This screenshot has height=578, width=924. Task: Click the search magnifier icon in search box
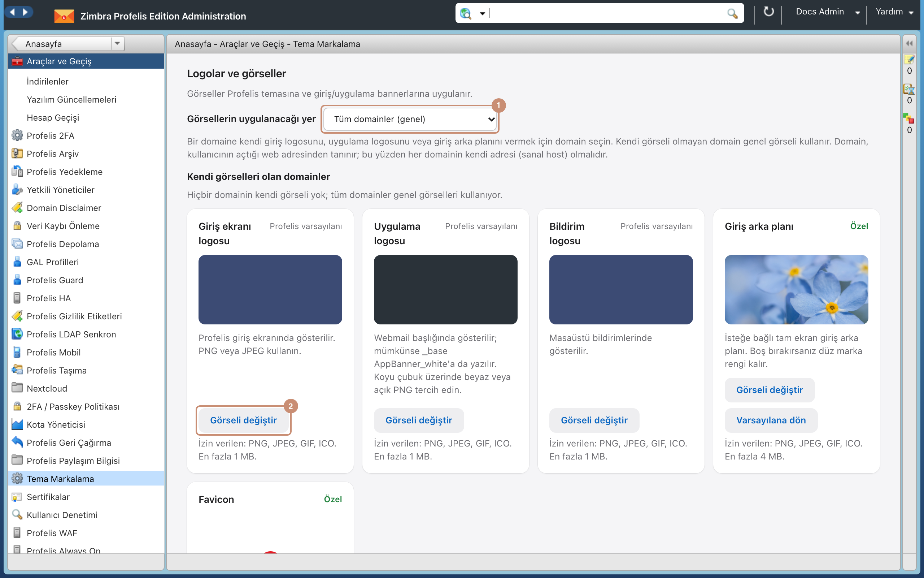(732, 13)
